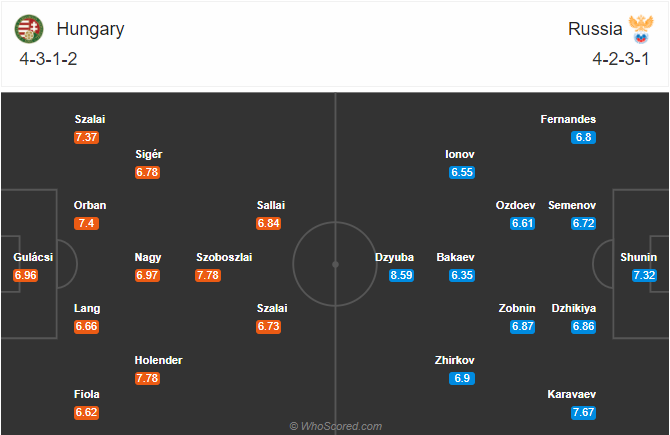This screenshot has height=435, width=670.
Task: Click Orban's 7.4 rating badge
Action: 86,223
